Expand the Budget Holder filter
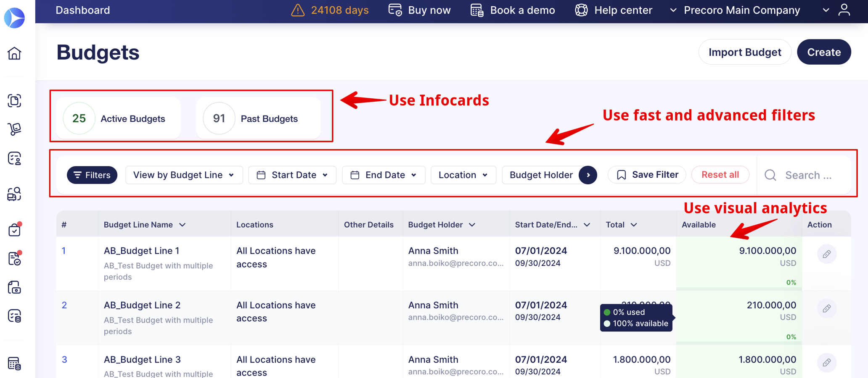Viewport: 868px width, 378px height. [x=588, y=175]
